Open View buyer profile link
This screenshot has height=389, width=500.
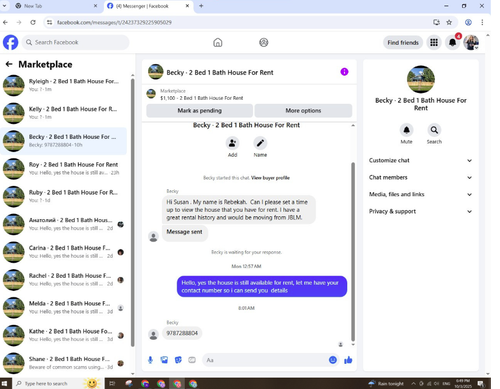pyautogui.click(x=270, y=178)
